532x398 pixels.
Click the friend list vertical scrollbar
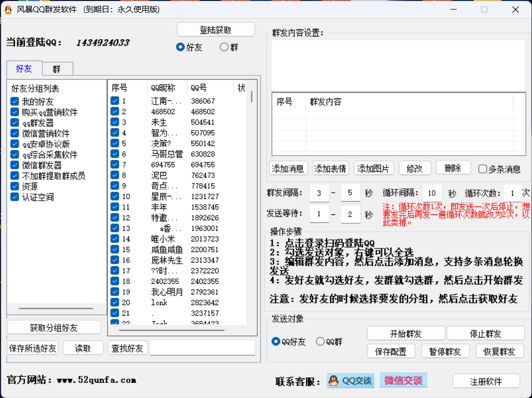[251, 97]
